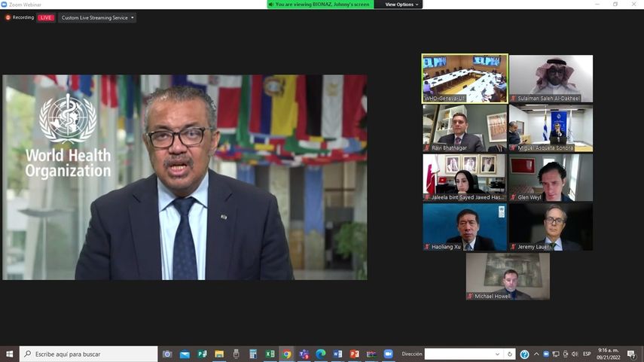Open the View Options dropdown
This screenshot has height=362, width=644.
tap(400, 5)
